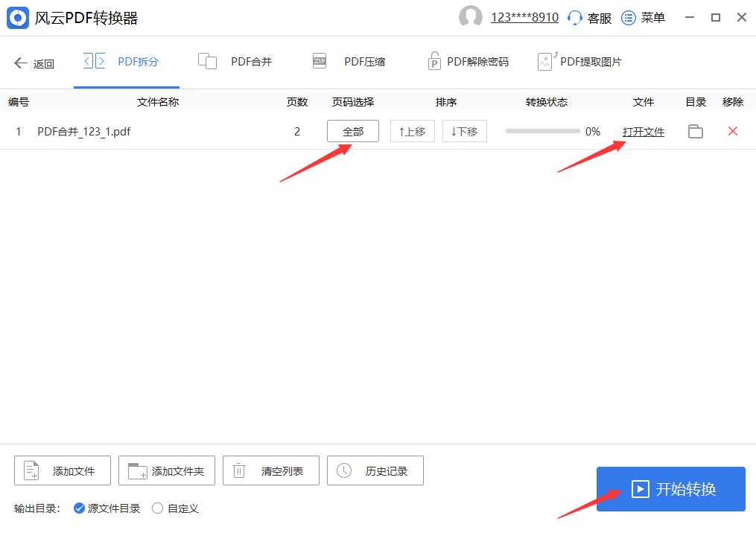Click the 客服 text label
This screenshot has height=533, width=756.
pos(600,19)
